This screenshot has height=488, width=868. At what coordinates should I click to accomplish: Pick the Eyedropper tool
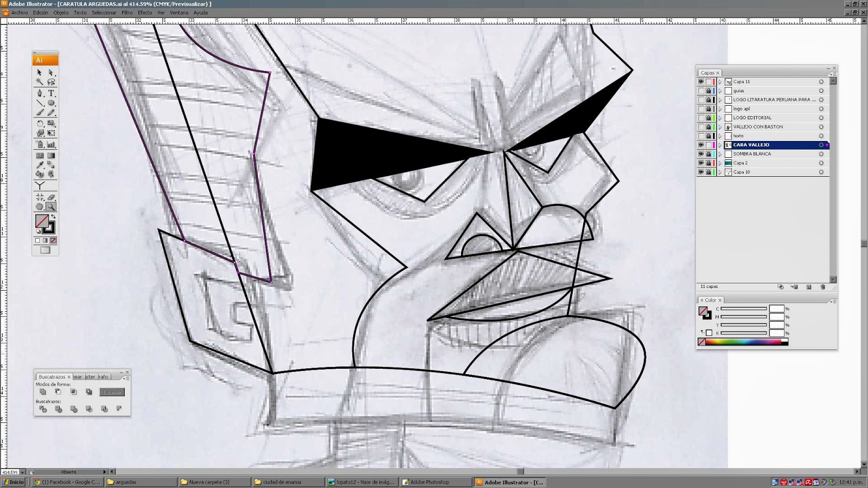(39, 166)
